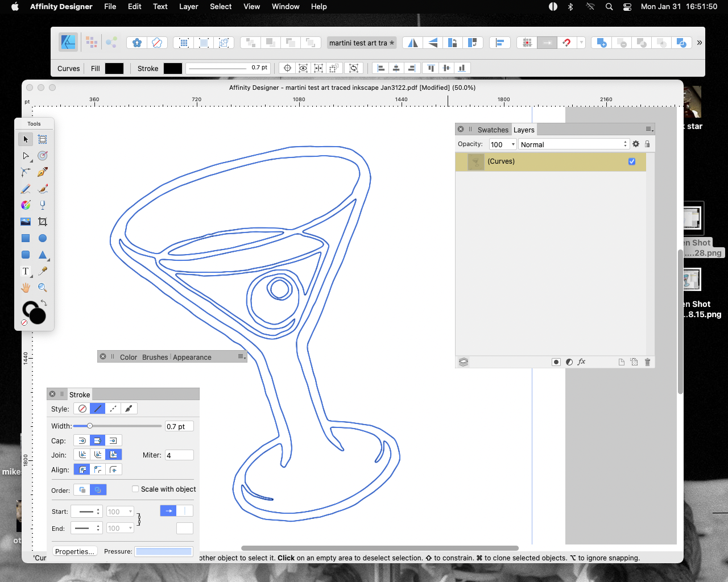
Task: Toggle visibility of the Curves layer
Action: [632, 161]
